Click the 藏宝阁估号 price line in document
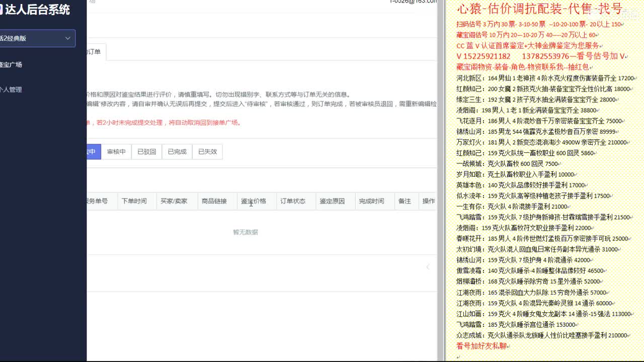Viewport: 644px width, 362px height. 527,35
